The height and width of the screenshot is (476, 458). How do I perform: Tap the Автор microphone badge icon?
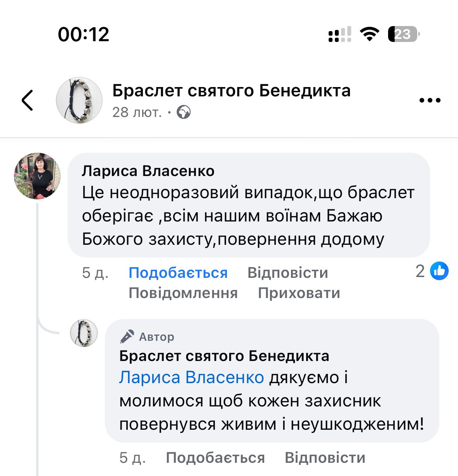127,337
